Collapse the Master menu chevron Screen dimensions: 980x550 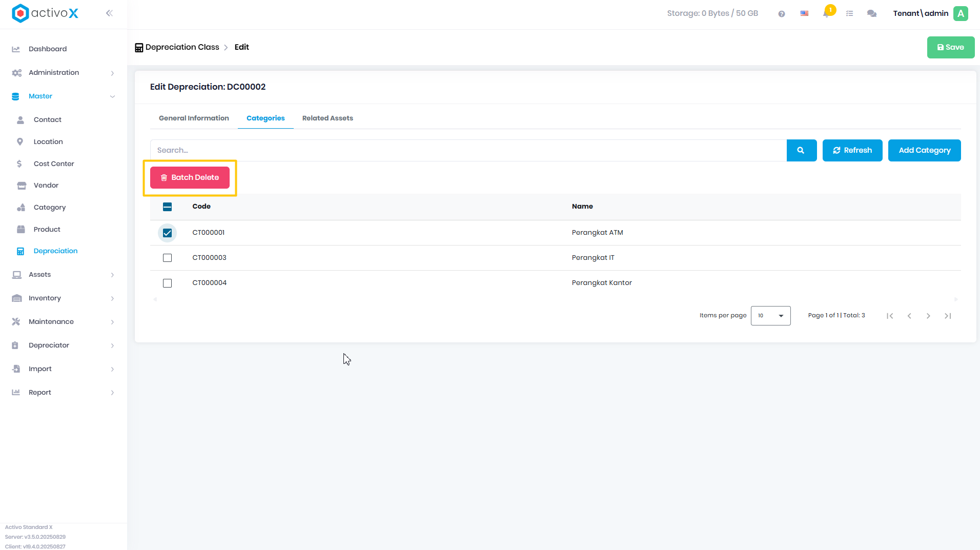(x=112, y=96)
